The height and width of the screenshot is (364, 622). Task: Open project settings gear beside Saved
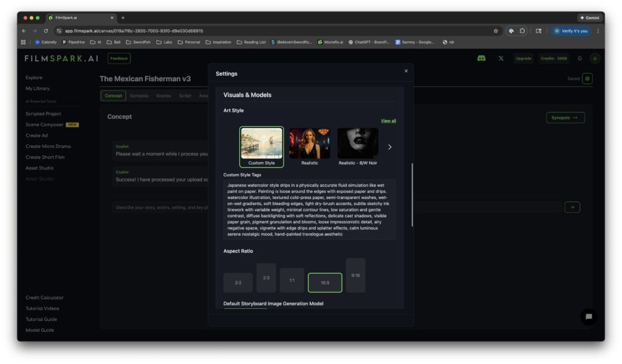pyautogui.click(x=587, y=78)
